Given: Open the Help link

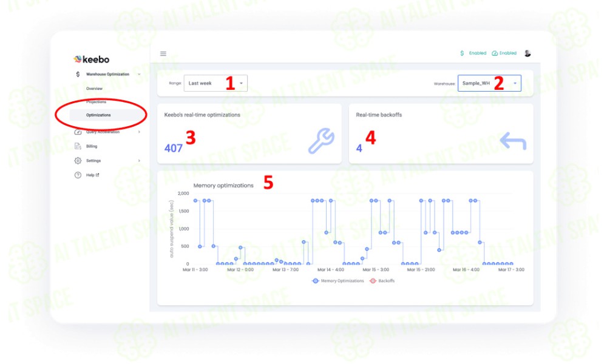Looking at the screenshot, I should pos(90,175).
